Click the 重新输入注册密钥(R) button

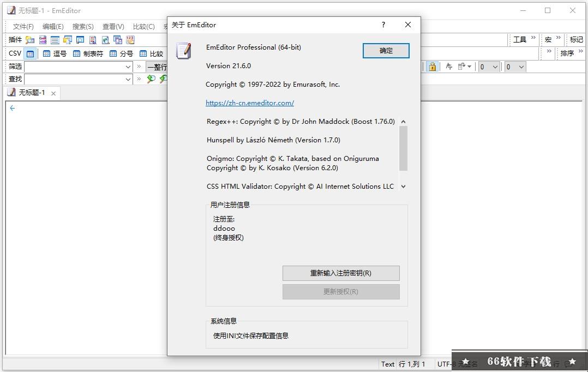(341, 273)
